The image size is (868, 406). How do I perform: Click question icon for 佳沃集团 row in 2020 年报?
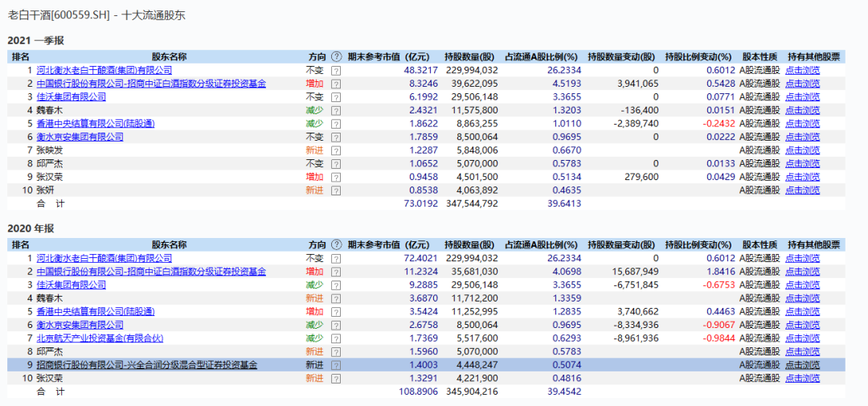tap(336, 285)
